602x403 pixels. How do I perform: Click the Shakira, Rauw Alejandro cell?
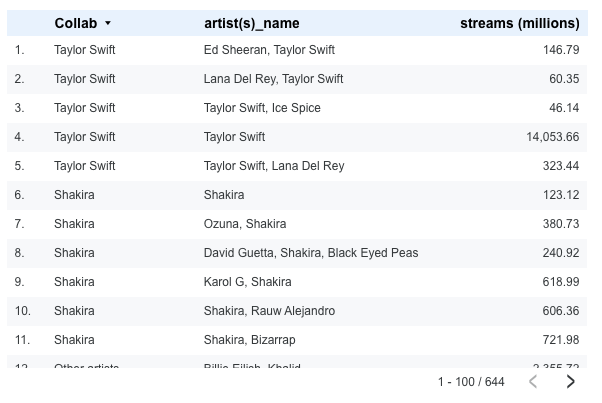269,310
